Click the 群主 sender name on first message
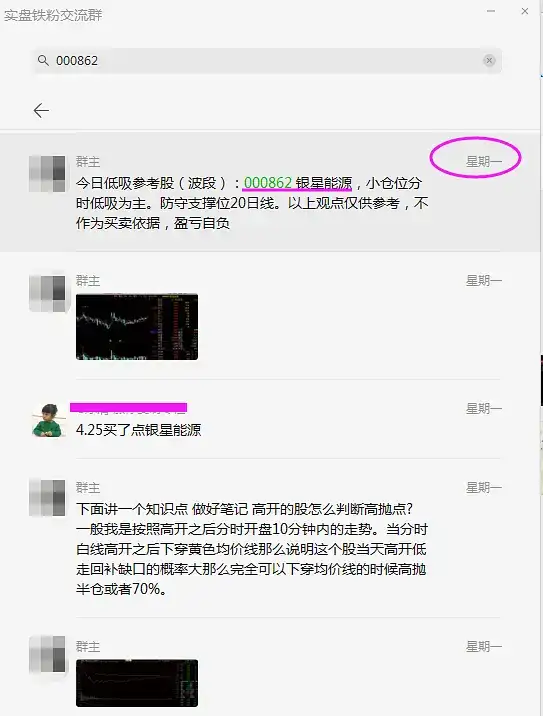Image resolution: width=543 pixels, height=716 pixels. [x=88, y=162]
